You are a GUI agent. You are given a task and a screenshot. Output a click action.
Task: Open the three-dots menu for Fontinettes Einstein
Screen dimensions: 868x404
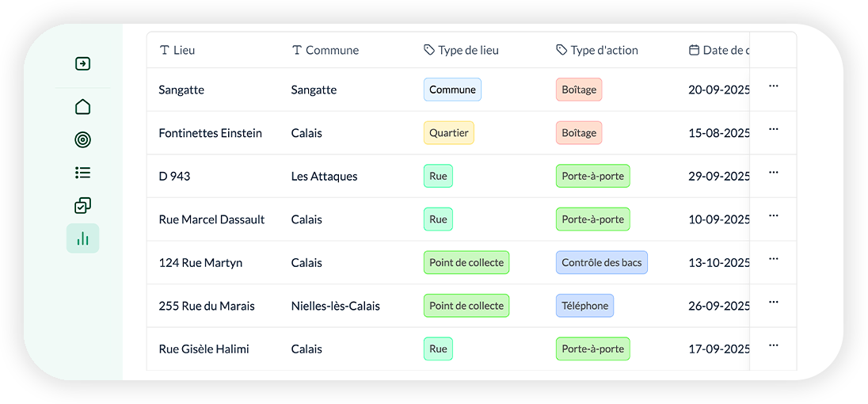coord(773,129)
